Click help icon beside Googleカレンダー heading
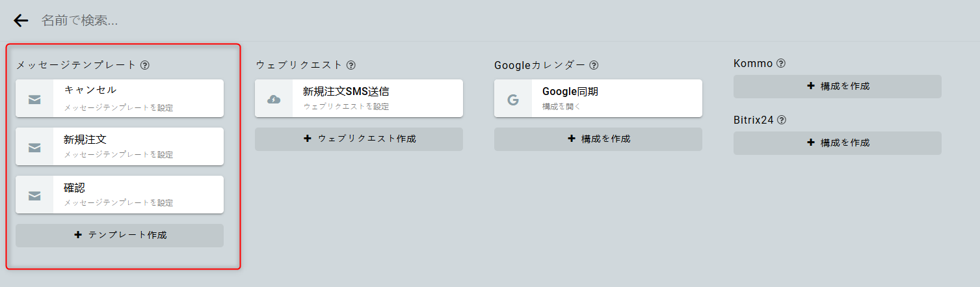This screenshot has width=980, height=287. point(594,65)
